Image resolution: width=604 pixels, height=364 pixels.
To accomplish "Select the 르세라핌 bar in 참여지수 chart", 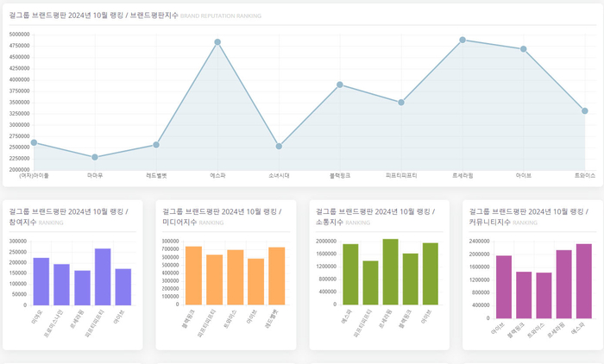I will (x=83, y=288).
